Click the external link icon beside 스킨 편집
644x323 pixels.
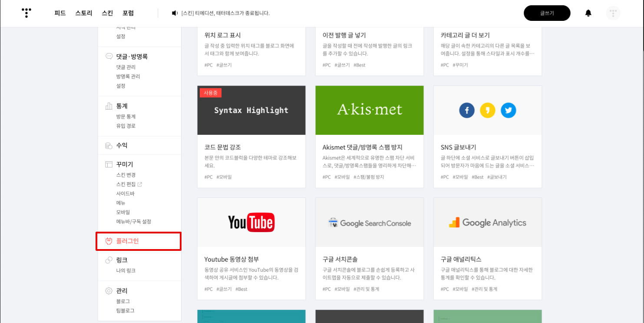coord(140,184)
